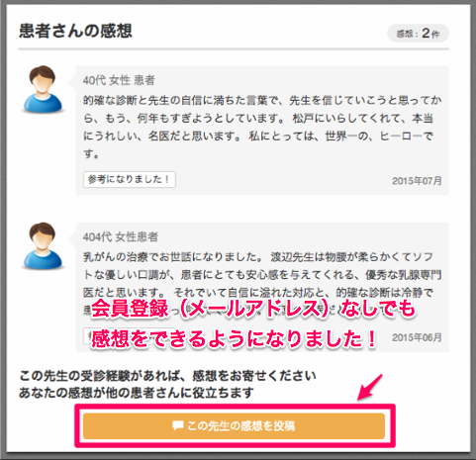This screenshot has width=476, height=460.
Task: Click the 2015年06月 review date
Action: pos(417,337)
